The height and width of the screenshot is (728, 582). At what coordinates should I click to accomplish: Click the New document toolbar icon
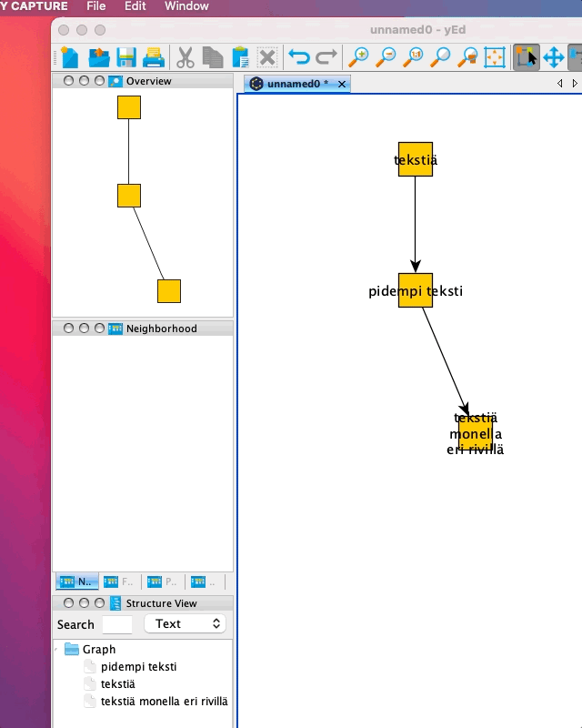coord(69,58)
